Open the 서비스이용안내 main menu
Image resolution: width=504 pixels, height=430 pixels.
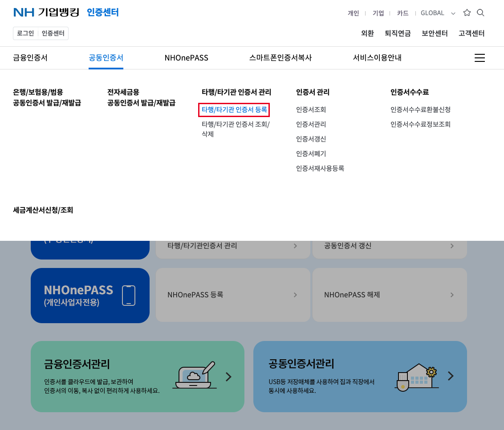(x=378, y=58)
